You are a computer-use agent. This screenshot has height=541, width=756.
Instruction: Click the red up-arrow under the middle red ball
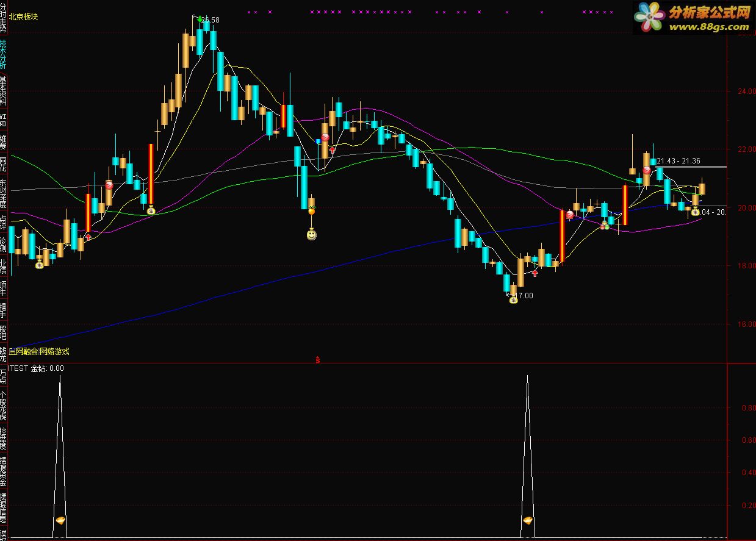point(333,149)
